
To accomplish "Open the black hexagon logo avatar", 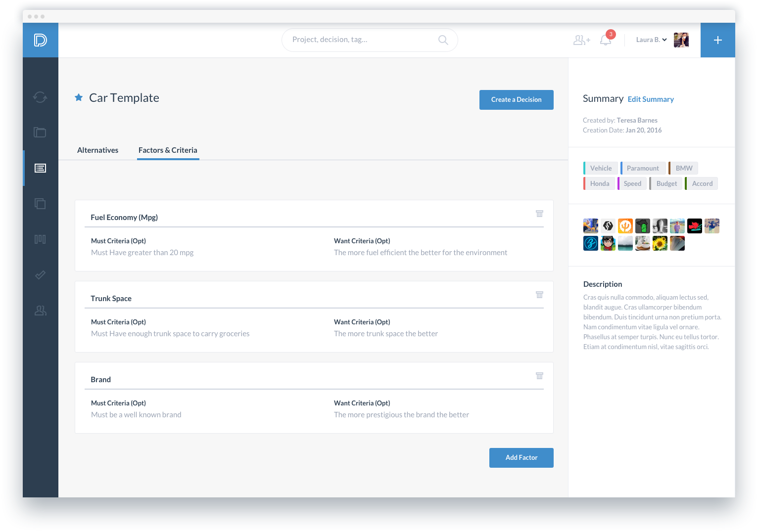I will [x=608, y=226].
